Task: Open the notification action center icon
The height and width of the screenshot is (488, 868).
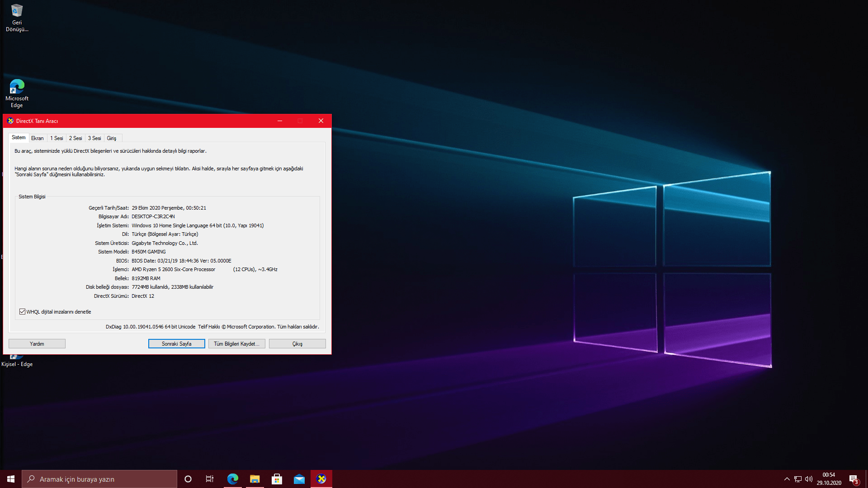Action: (853, 479)
